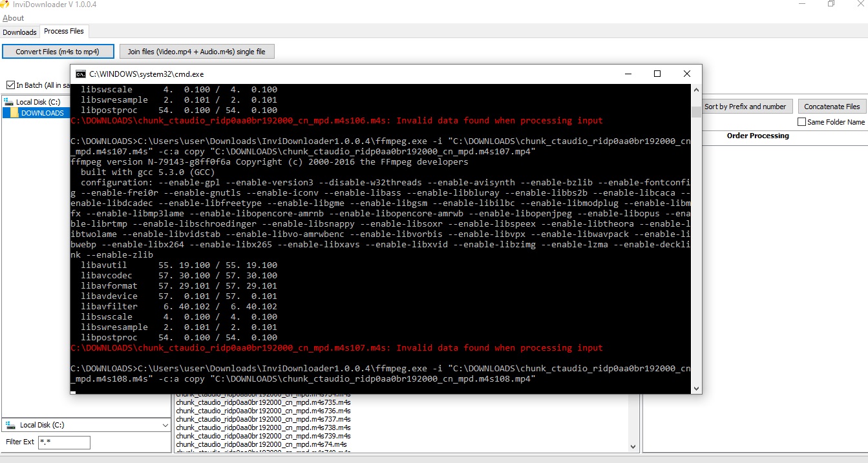This screenshot has width=868, height=463.
Task: Click the Order Processing column header
Action: 757,136
